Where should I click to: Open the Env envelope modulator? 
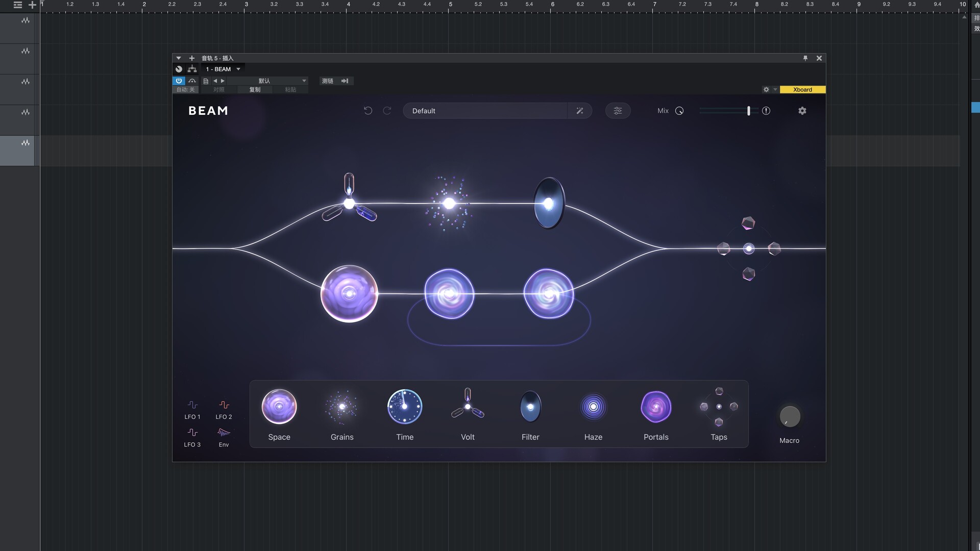tap(224, 437)
